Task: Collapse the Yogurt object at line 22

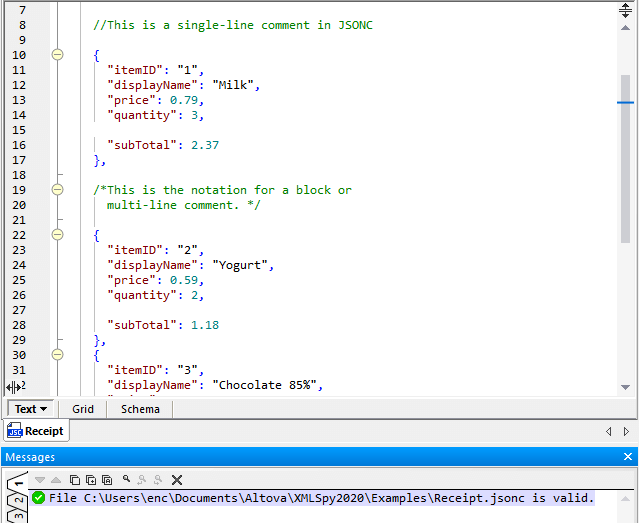Action: pos(57,235)
